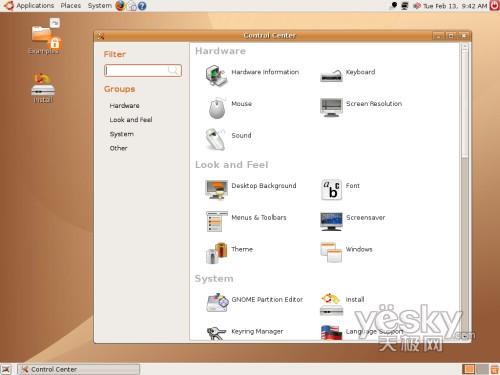Open the Theme icon
The height and width of the screenshot is (375, 500).
click(216, 253)
